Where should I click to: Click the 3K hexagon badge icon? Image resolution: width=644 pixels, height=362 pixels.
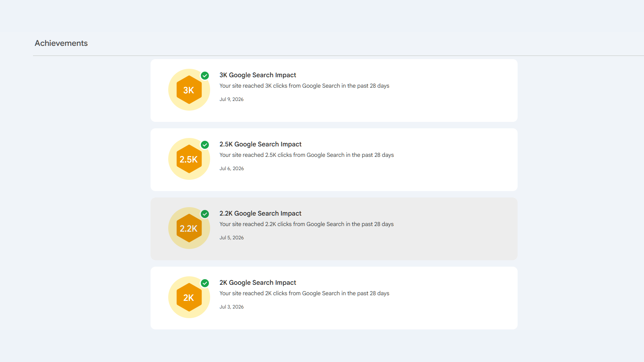click(189, 90)
